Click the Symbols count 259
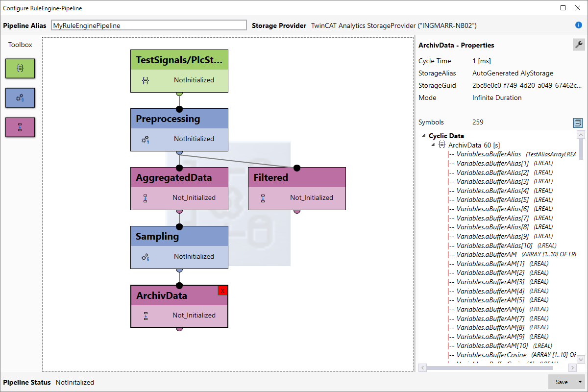The width and height of the screenshot is (588, 392). (x=478, y=122)
